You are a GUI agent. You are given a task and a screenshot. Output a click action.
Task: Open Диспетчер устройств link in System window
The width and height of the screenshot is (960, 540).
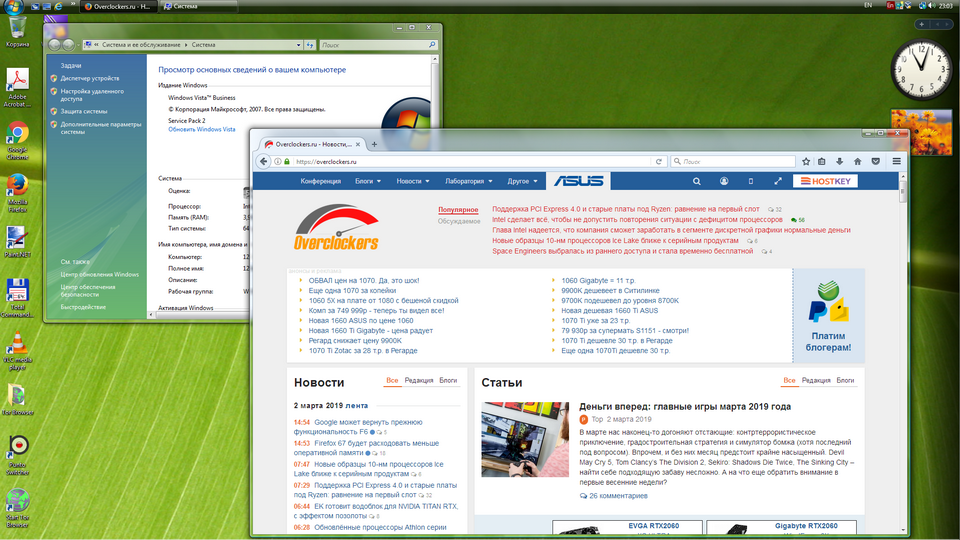coord(89,78)
